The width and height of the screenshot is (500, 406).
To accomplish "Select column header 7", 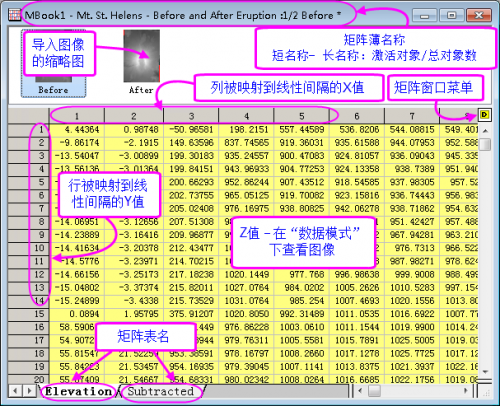I will click(x=412, y=116).
